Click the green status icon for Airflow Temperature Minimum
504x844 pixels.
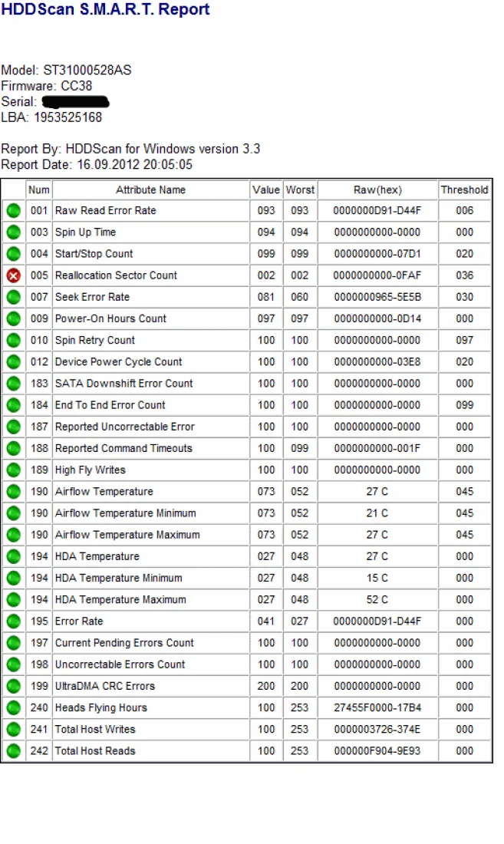14,513
